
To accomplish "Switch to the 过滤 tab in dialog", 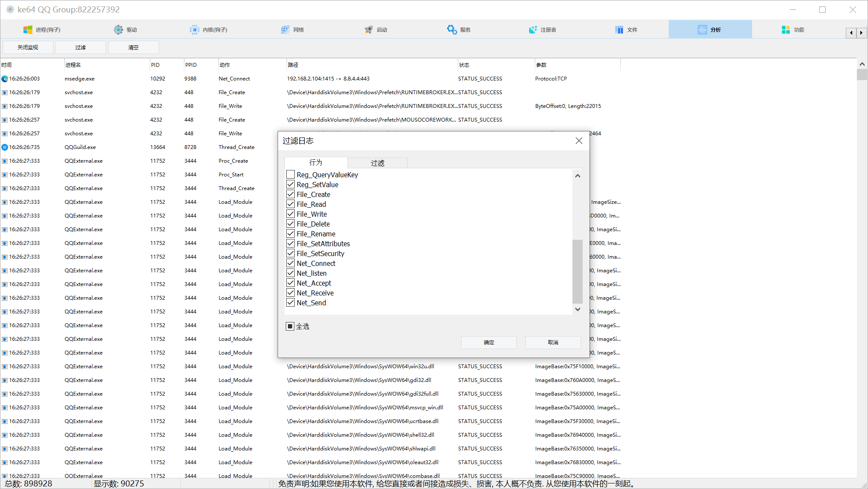I will (377, 163).
